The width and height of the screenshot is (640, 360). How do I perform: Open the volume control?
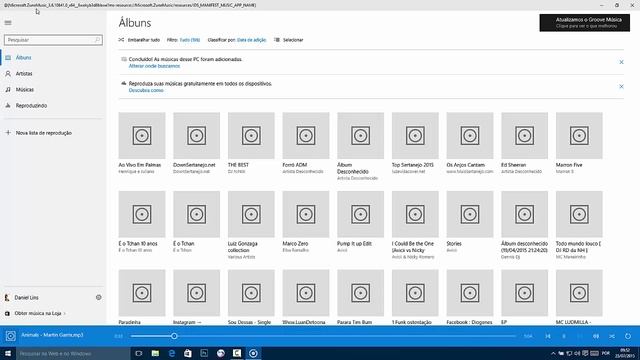[x=596, y=336]
